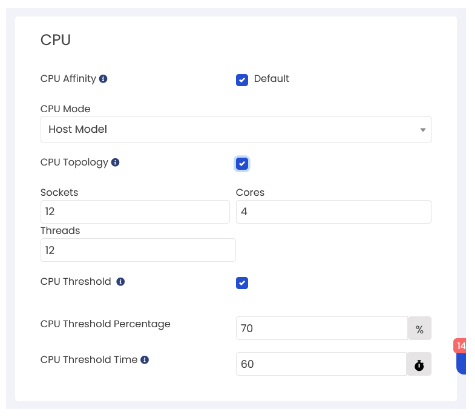Open the CPU Mode Host Model dropdown
This screenshot has height=416, width=475.
[x=236, y=129]
